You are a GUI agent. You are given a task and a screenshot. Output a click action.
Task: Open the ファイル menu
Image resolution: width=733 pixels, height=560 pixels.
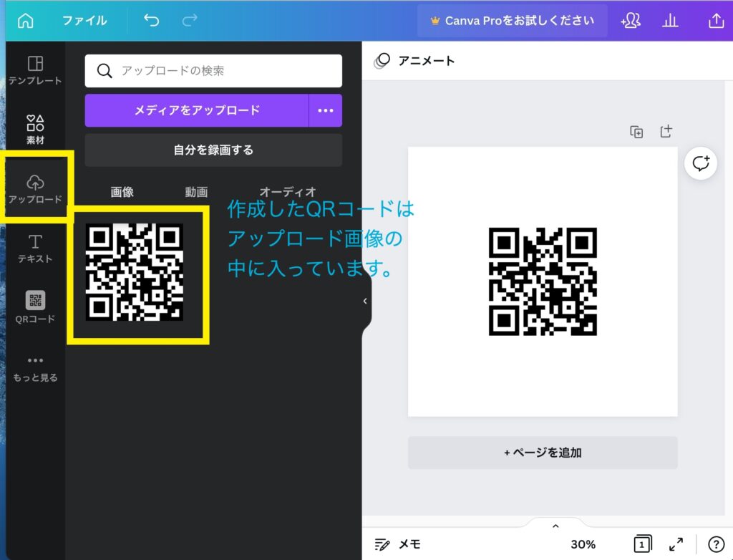(x=84, y=21)
